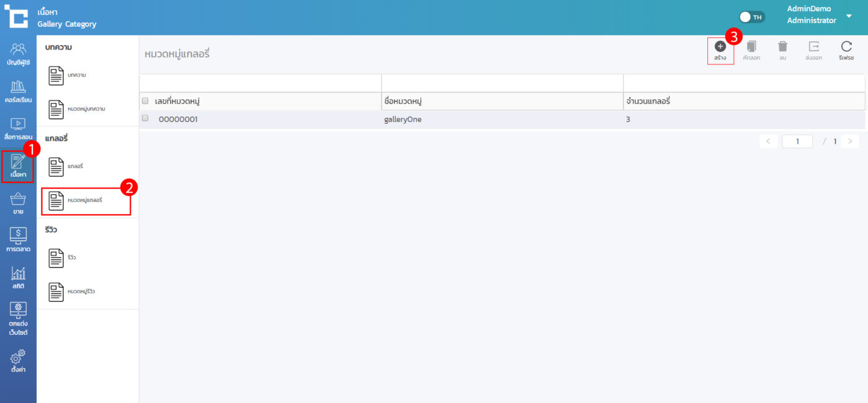Click the สร้าง (create) plus icon

point(720,46)
